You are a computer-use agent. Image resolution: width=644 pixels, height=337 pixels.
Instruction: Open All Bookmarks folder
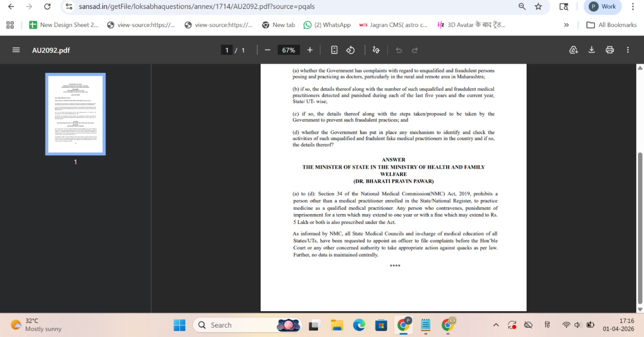click(x=611, y=25)
